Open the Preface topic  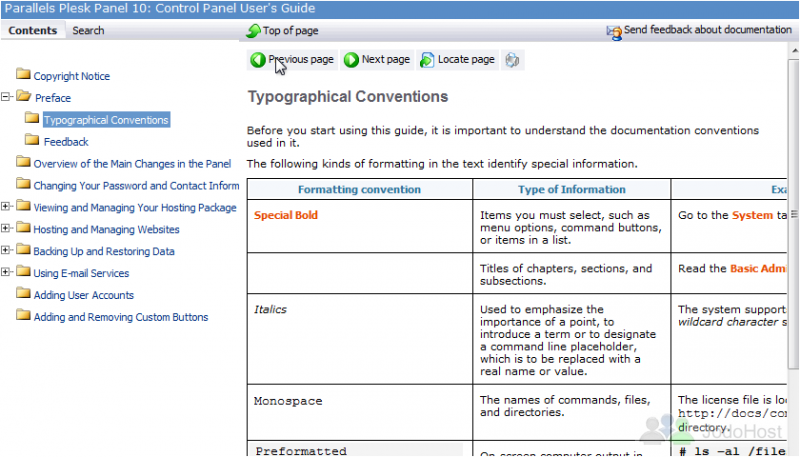coord(53,98)
